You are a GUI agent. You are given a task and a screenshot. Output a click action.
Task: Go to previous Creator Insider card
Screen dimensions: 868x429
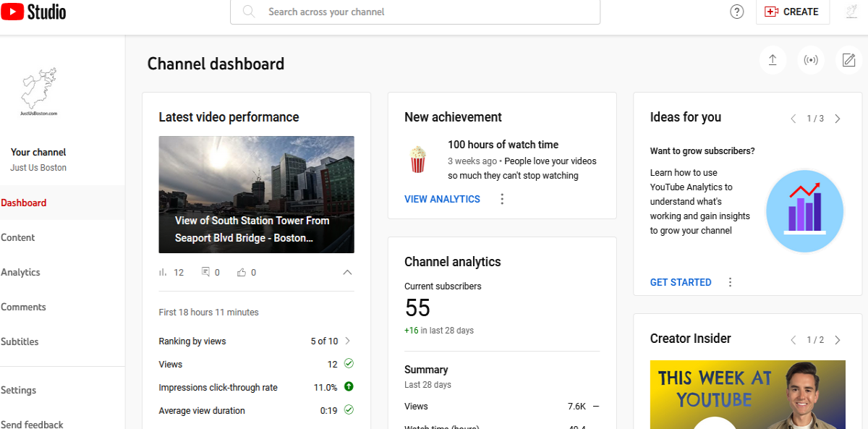(793, 340)
